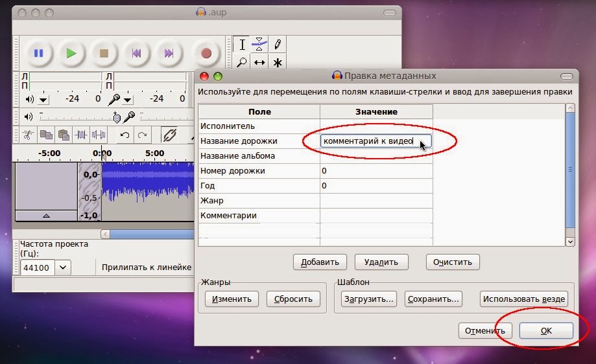Start playback with the green Play button
Viewport: 596px width, 364px height.
pos(71,53)
